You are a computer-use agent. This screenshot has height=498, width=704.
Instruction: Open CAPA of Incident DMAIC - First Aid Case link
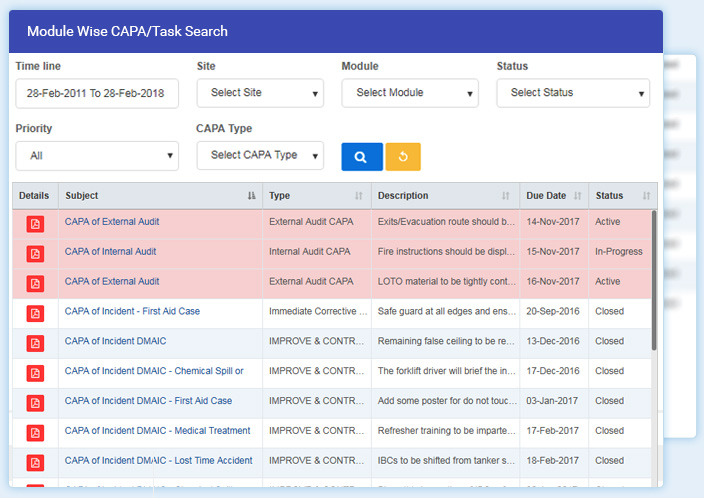click(148, 401)
